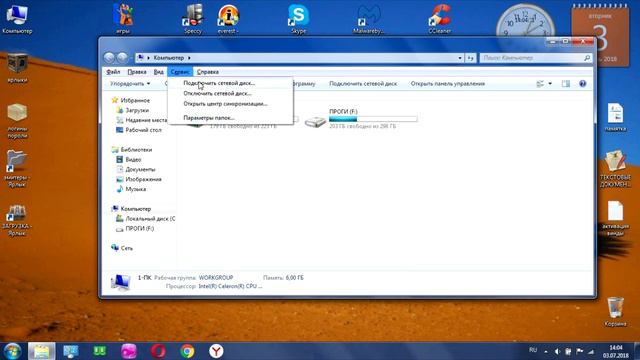
Task: Open the ЗАГРУЗКА - Ярлык desktop shortcut
Action: (17, 220)
